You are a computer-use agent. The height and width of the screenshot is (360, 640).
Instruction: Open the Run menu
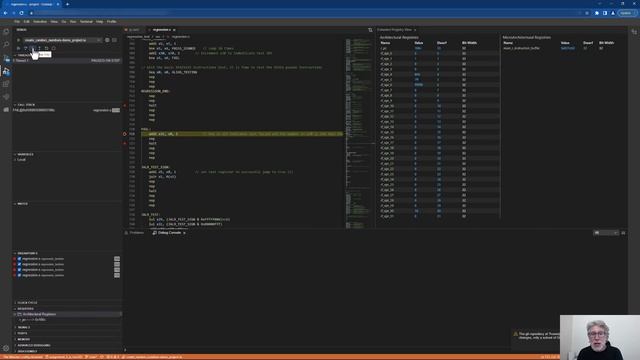73,22
